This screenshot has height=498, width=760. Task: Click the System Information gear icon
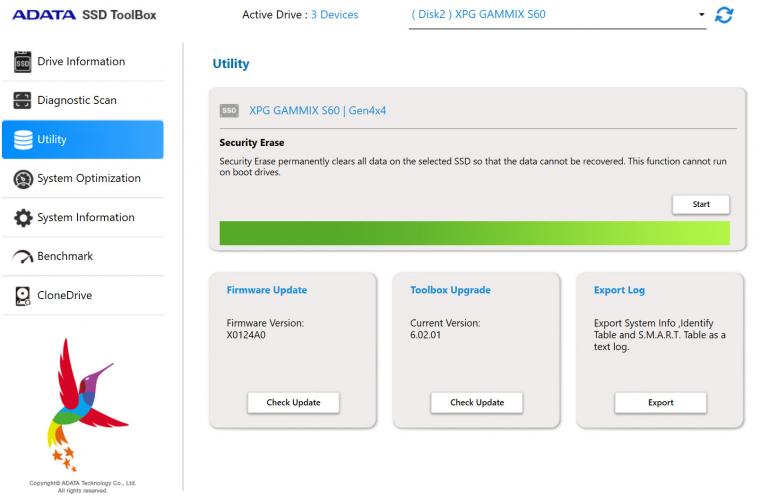click(23, 218)
